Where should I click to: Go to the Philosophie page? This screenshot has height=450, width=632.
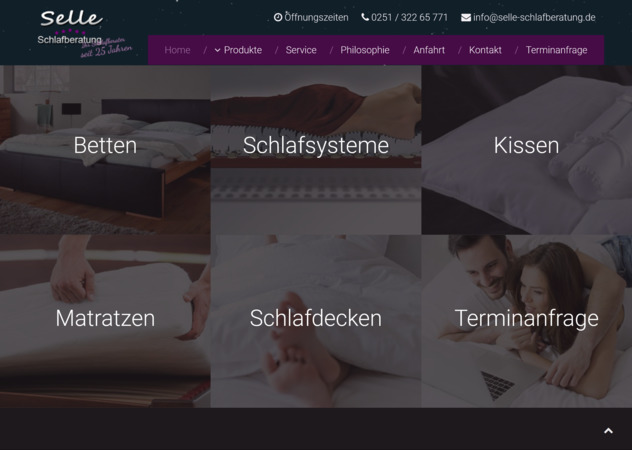pos(365,50)
